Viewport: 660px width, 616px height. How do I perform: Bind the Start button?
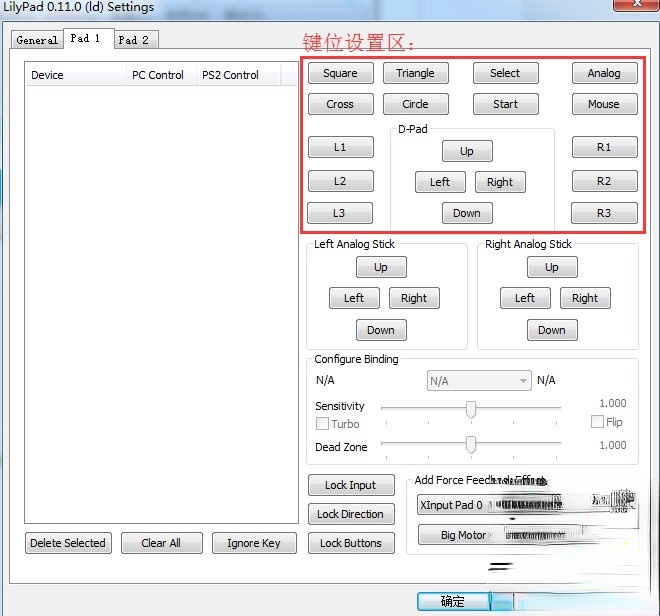[x=506, y=104]
